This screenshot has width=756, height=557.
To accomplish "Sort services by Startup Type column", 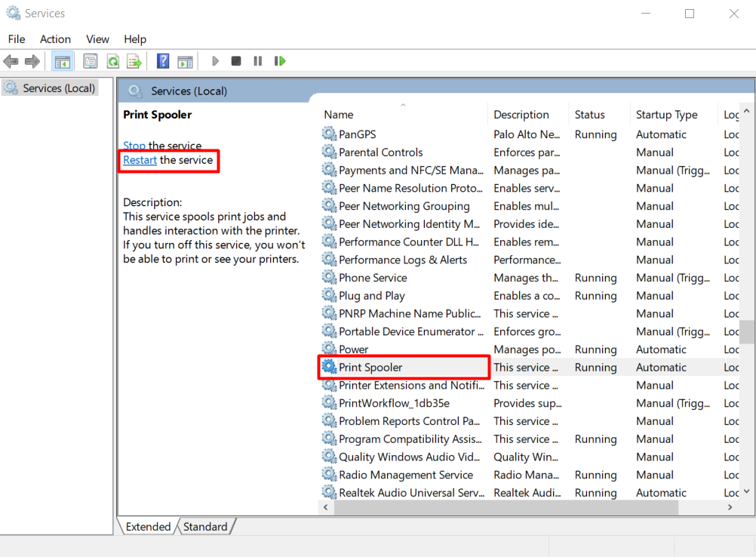I will pos(666,115).
